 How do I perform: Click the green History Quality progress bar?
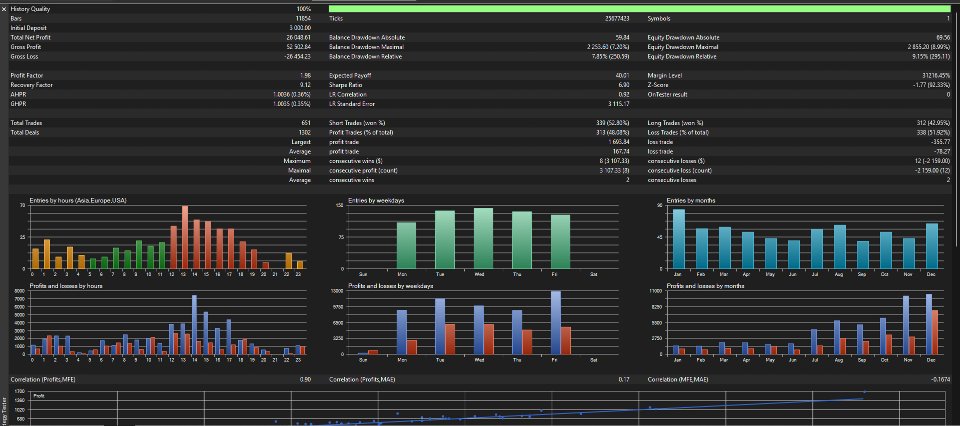tap(639, 9)
